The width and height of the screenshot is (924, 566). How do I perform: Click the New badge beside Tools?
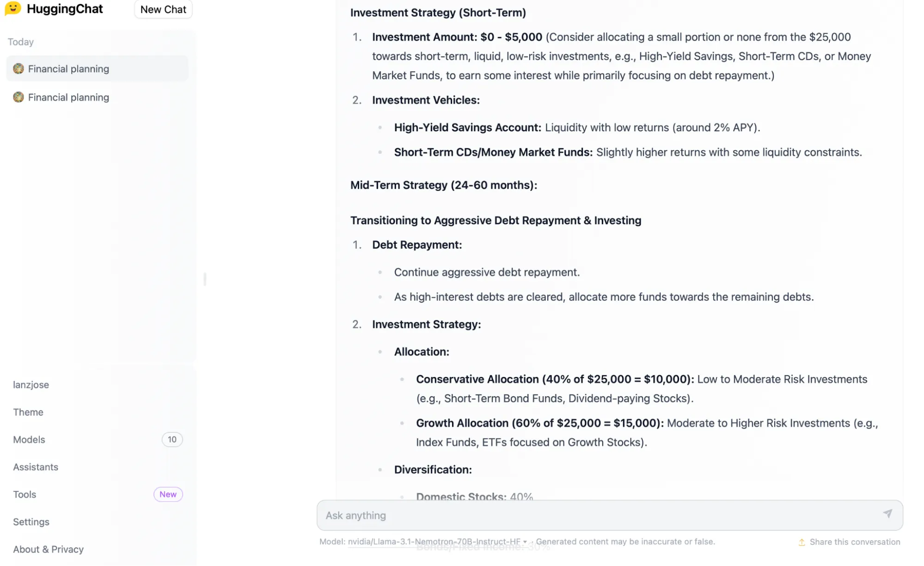click(x=168, y=494)
